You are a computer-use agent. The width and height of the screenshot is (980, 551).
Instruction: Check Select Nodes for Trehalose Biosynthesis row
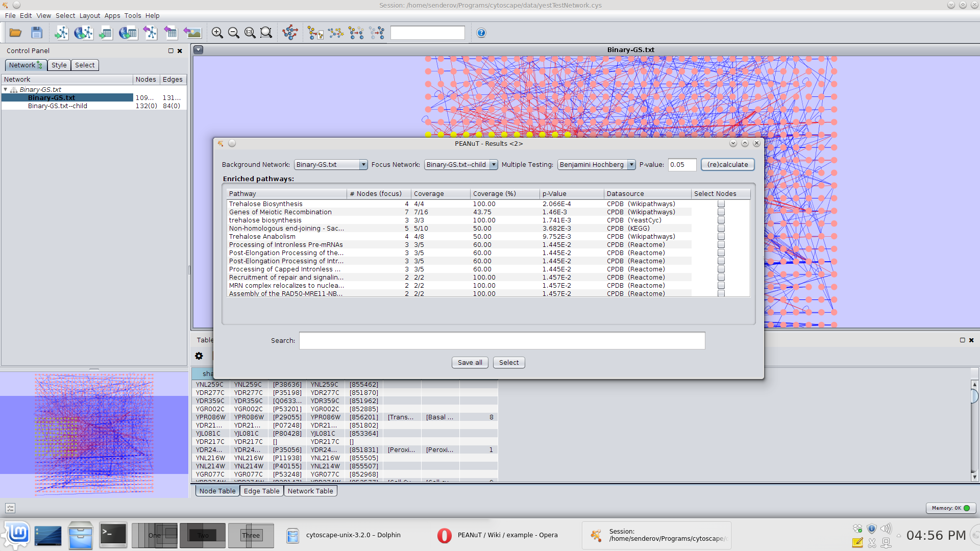click(x=721, y=204)
